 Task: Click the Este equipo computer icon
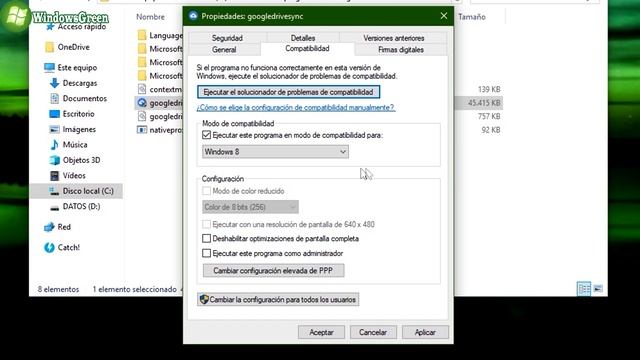point(49,67)
